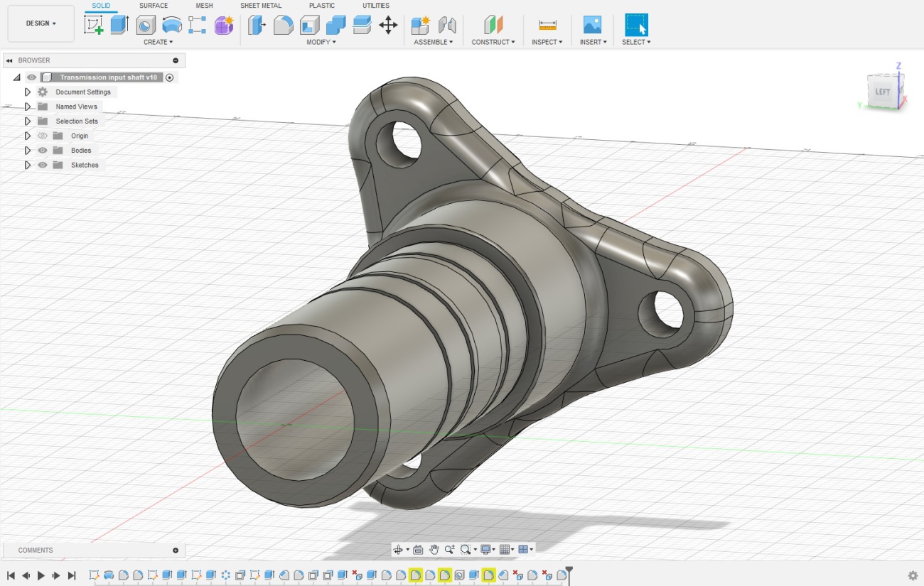Viewport: 924px width, 586px height.
Task: Expand the Document Settings tree node
Action: (x=28, y=92)
